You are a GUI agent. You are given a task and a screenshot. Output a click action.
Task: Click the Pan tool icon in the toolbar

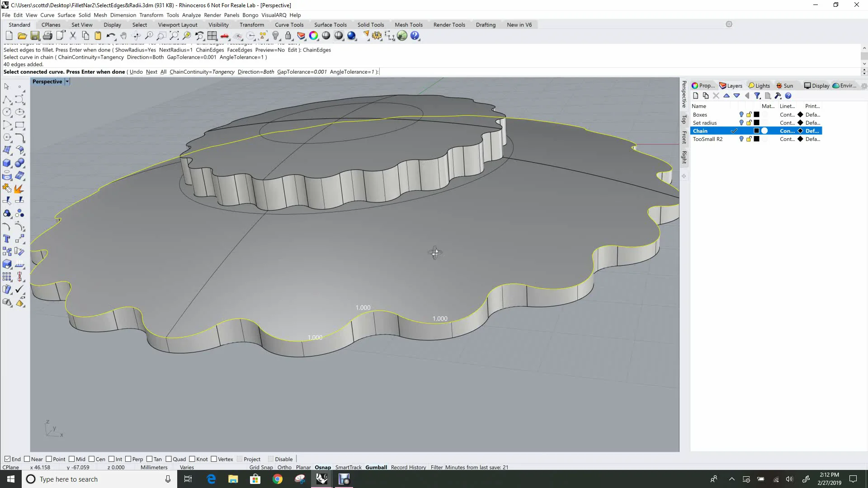123,36
